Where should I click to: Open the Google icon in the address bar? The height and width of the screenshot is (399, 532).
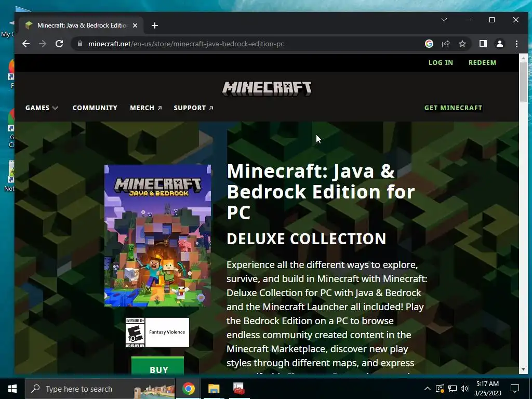point(429,44)
